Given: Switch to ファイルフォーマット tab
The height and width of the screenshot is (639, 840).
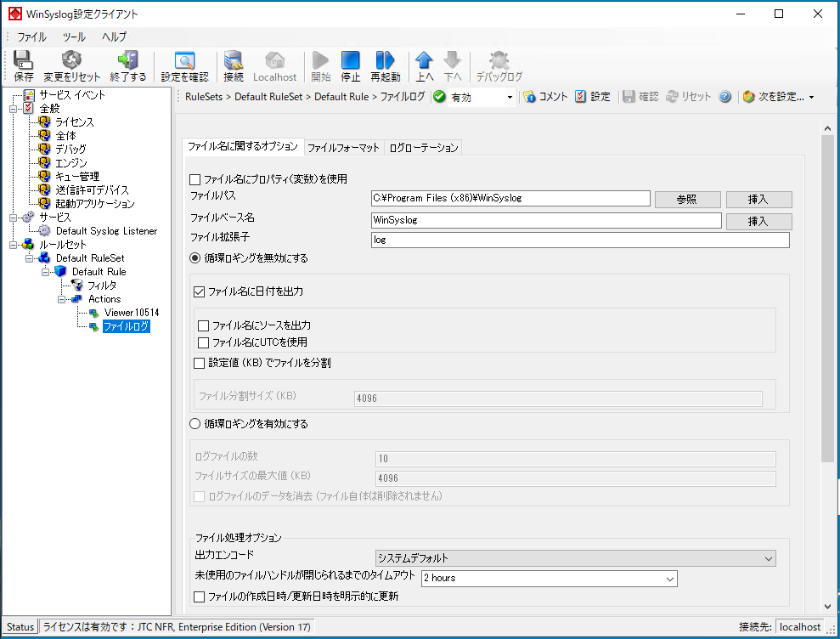Looking at the screenshot, I should click(344, 147).
